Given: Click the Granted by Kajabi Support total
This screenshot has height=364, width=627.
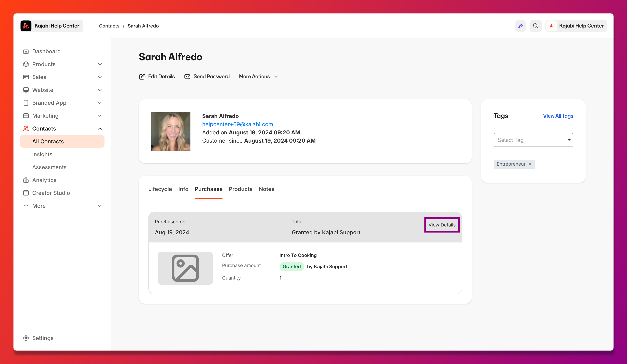Looking at the screenshot, I should coord(326,232).
